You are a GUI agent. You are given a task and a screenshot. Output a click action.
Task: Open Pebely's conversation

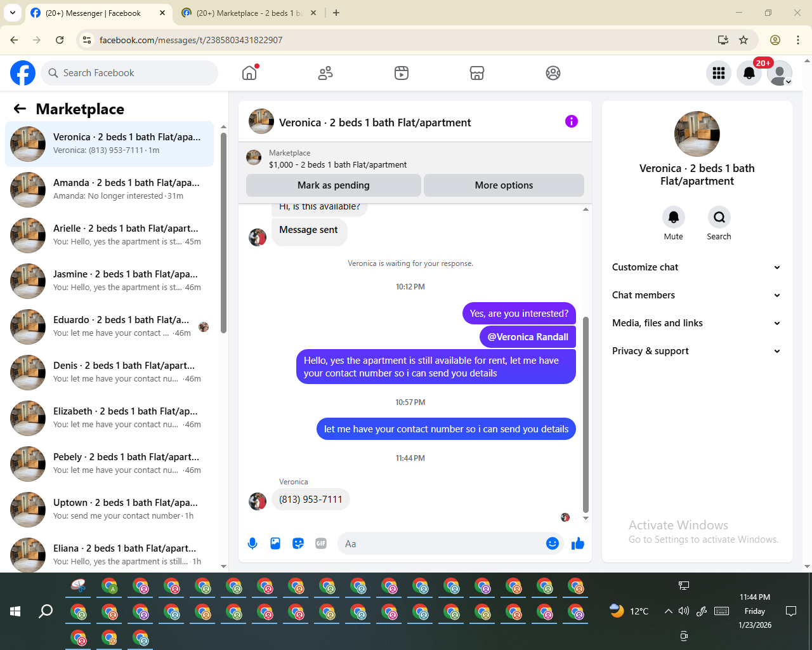pyautogui.click(x=109, y=464)
